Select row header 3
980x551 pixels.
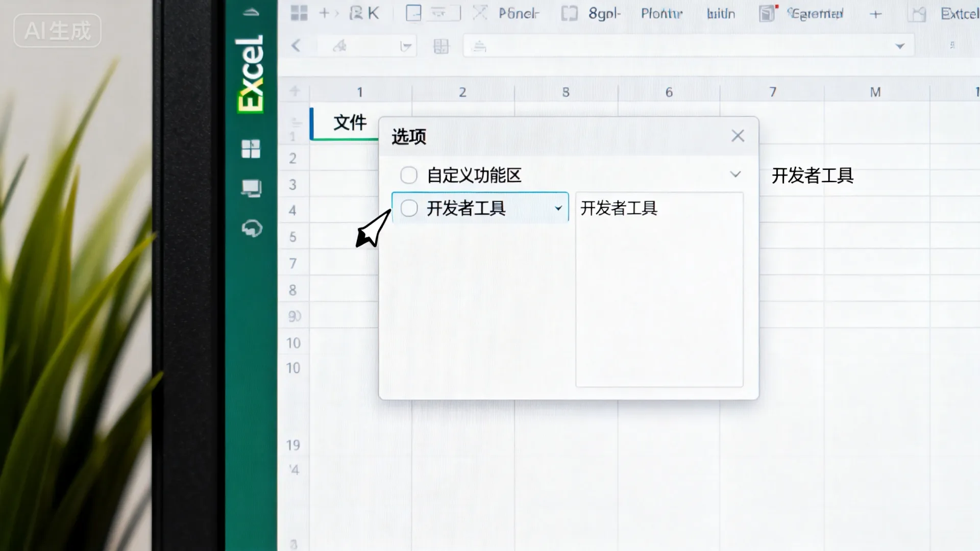[x=292, y=184]
